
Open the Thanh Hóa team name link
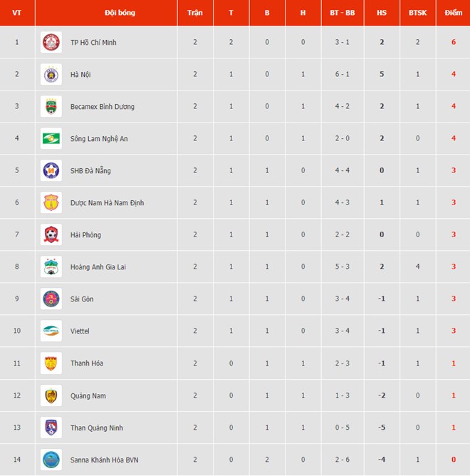[87, 363]
